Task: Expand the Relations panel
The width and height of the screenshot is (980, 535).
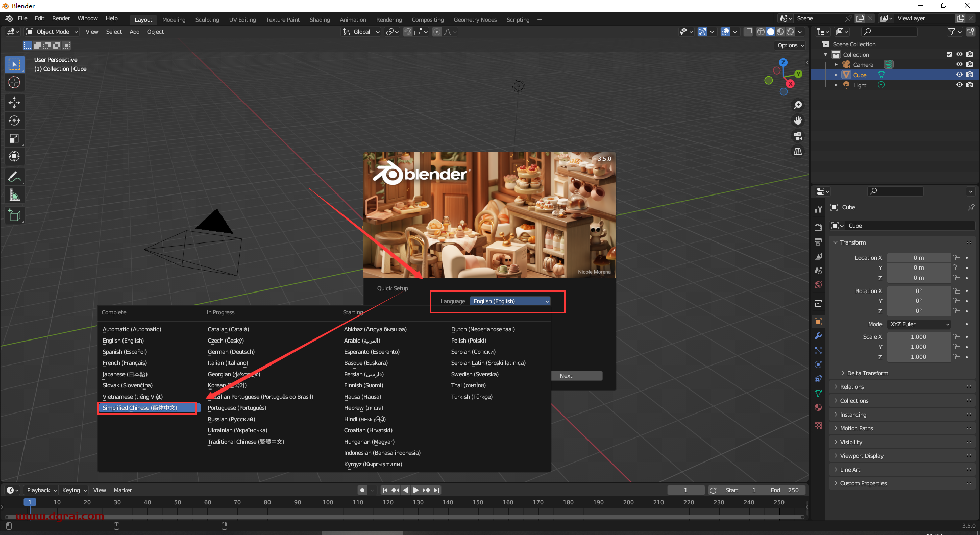Action: (851, 387)
